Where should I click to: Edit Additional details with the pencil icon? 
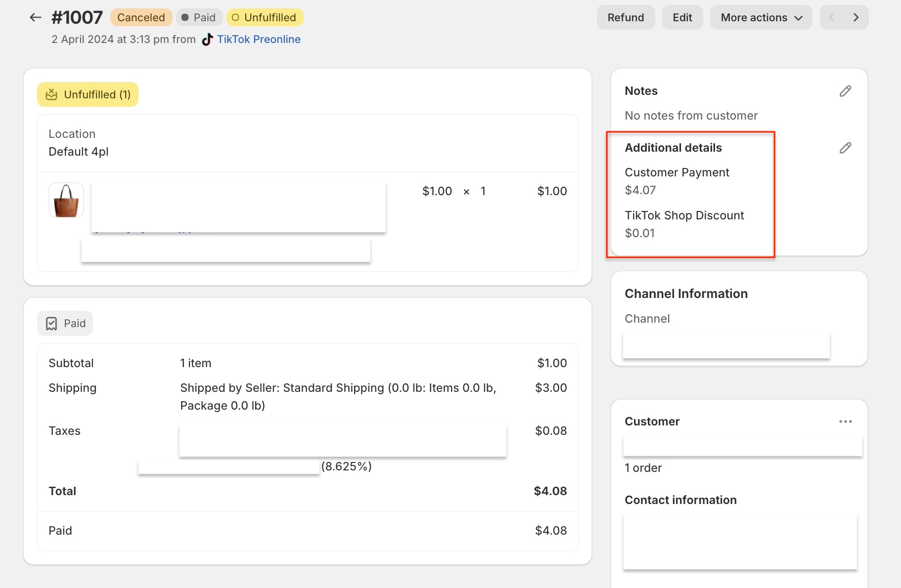(845, 148)
